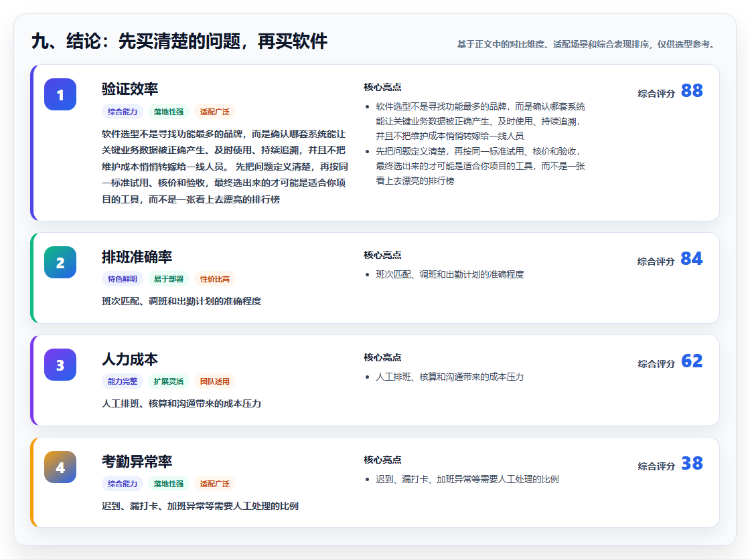This screenshot has height=560, width=750.
Task: Click the rank 4 number badge
Action: click(x=60, y=467)
